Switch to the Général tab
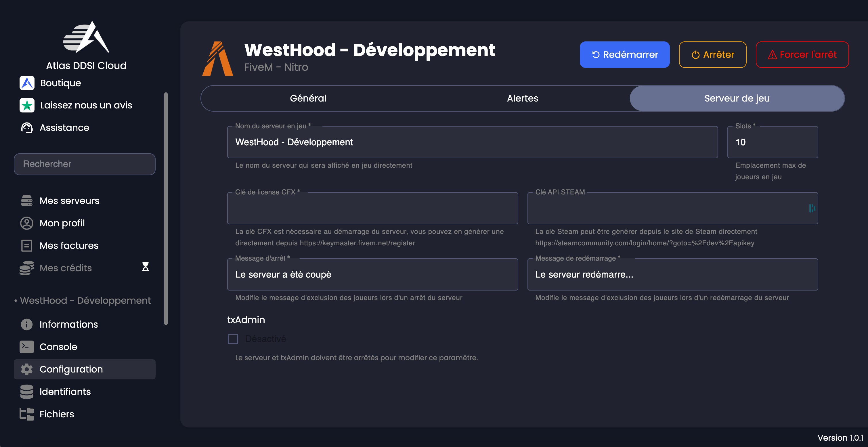868x447 pixels. coord(308,98)
